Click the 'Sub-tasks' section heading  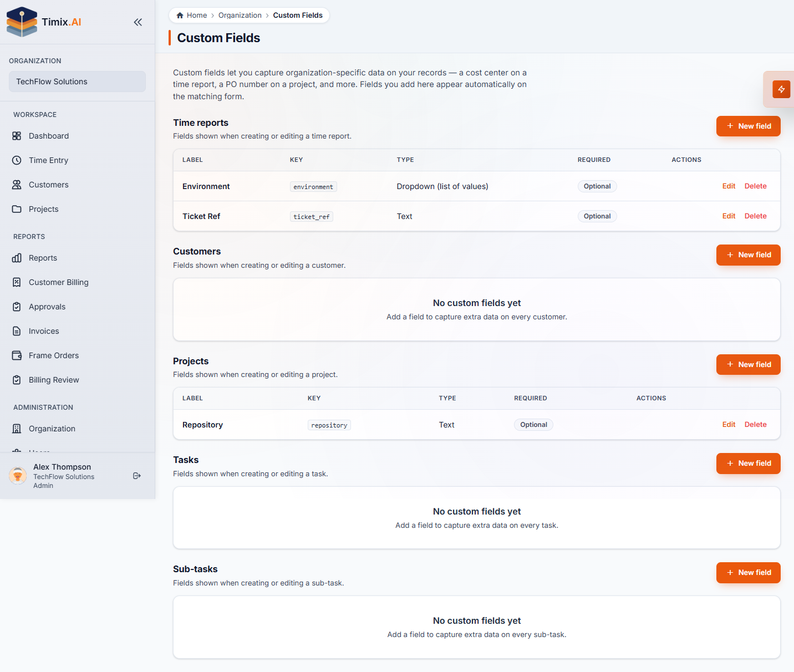195,569
